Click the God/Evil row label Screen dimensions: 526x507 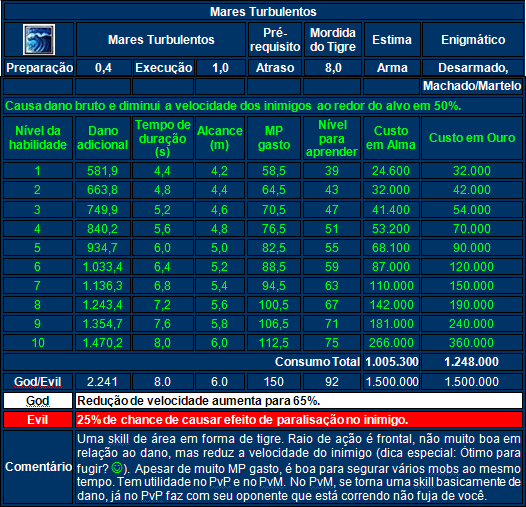pos(38,382)
